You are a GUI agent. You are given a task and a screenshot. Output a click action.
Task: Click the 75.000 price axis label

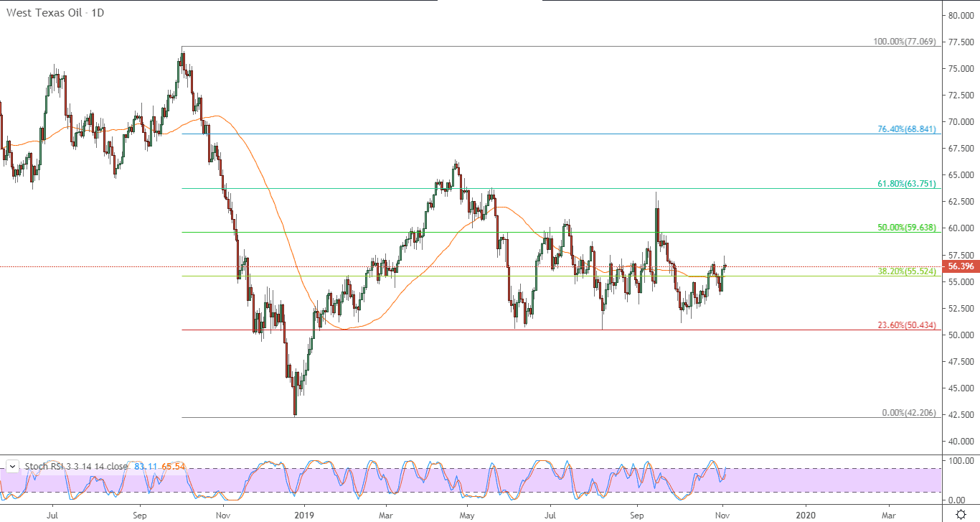961,69
